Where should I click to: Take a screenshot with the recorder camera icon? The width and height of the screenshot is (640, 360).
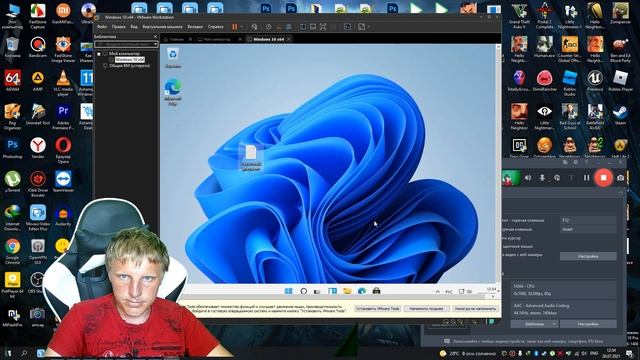tap(620, 178)
